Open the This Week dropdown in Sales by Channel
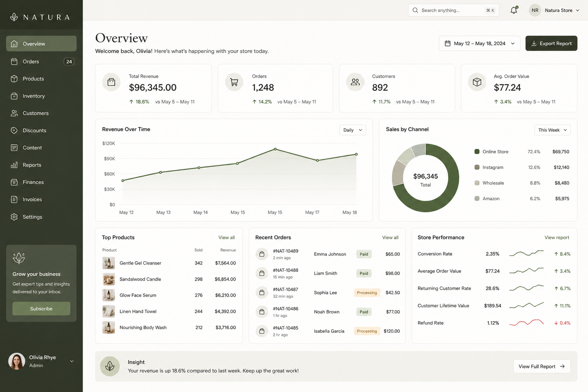The image size is (588, 392). click(x=552, y=130)
